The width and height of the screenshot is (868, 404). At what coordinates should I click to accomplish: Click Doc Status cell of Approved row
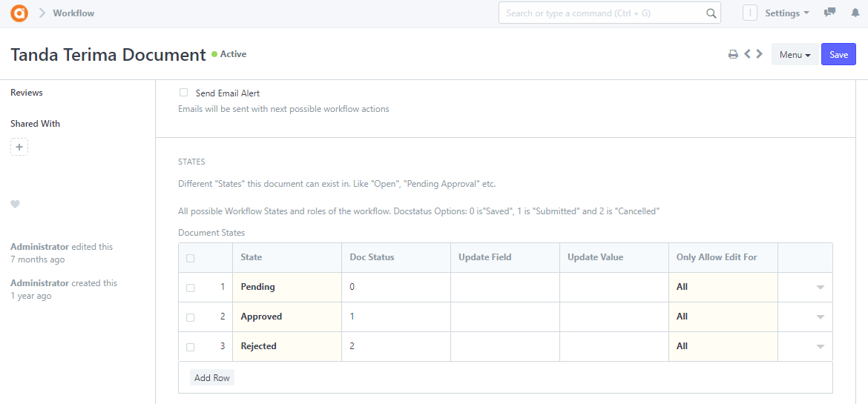396,317
